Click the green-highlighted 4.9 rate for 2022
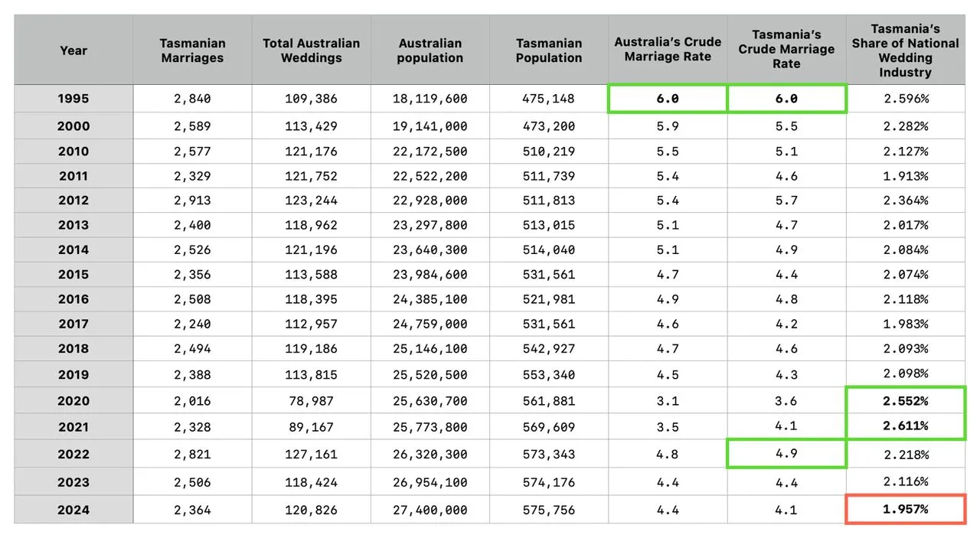 click(x=786, y=454)
